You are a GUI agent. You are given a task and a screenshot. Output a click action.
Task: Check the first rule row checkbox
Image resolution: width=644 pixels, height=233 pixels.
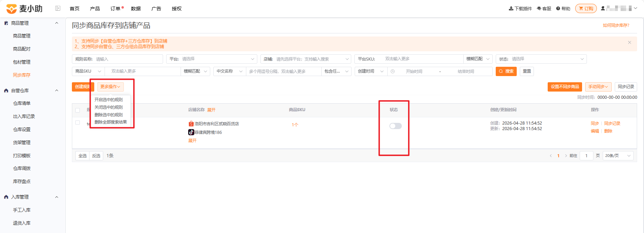tap(77, 123)
